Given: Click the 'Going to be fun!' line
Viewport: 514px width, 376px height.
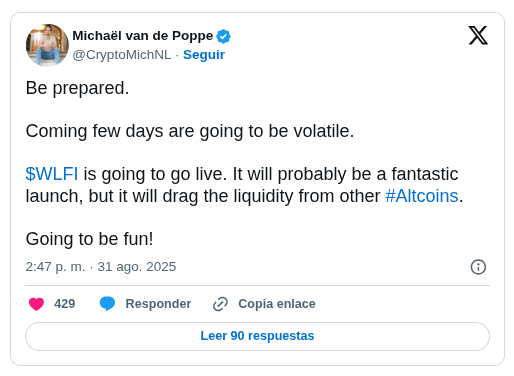Looking at the screenshot, I should 90,239.
